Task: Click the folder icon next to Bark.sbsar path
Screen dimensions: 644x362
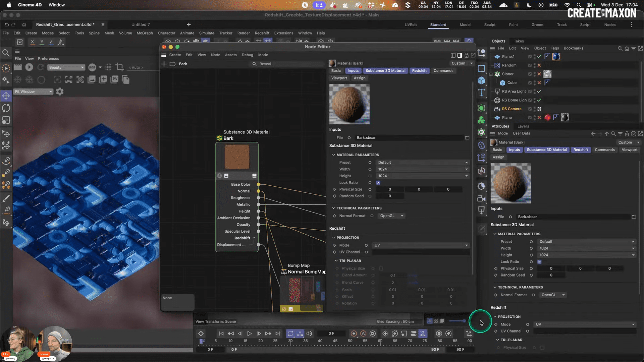Action: tap(468, 137)
